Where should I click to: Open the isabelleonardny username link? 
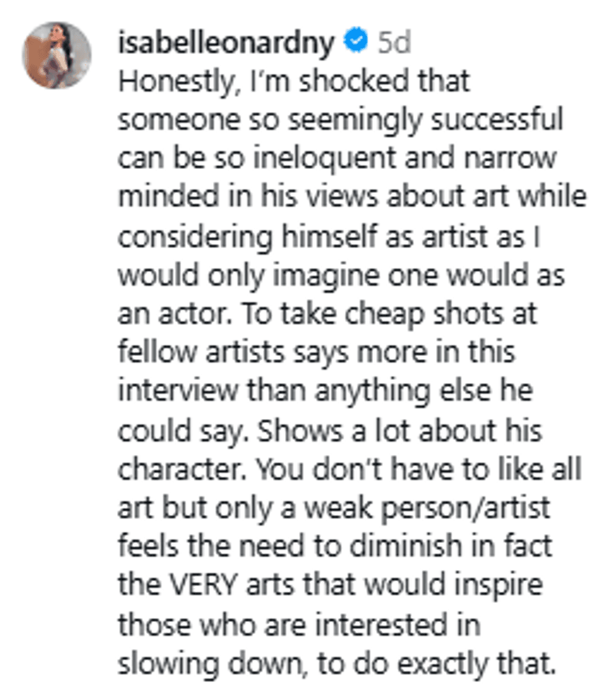(226, 42)
